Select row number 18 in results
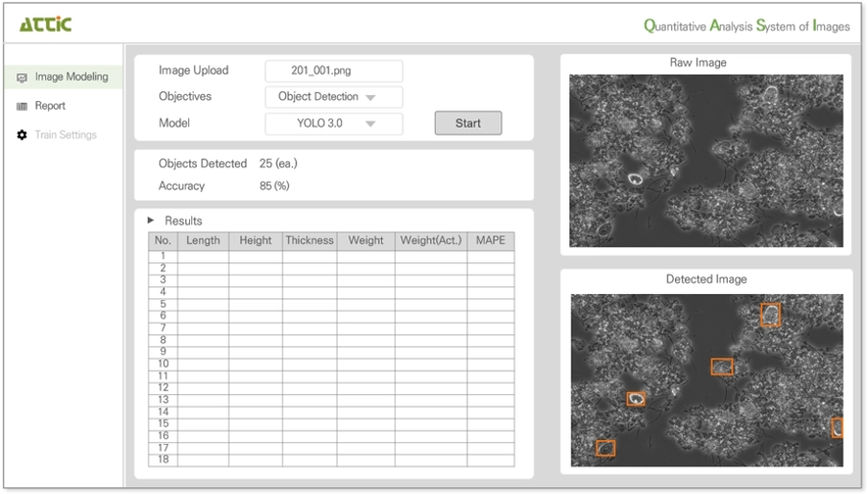The height and width of the screenshot is (494, 868). tap(331, 459)
